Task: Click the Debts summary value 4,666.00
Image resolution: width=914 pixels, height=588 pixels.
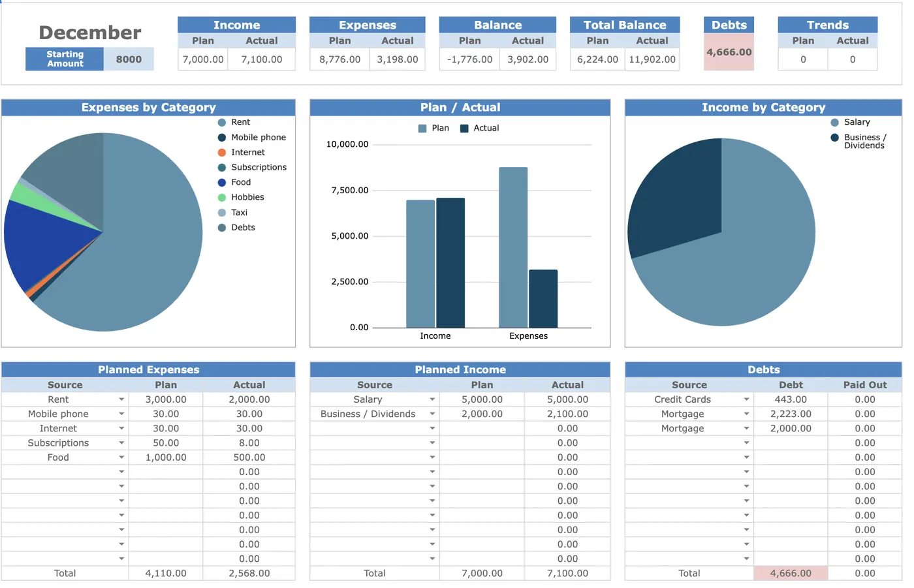Action: point(729,52)
